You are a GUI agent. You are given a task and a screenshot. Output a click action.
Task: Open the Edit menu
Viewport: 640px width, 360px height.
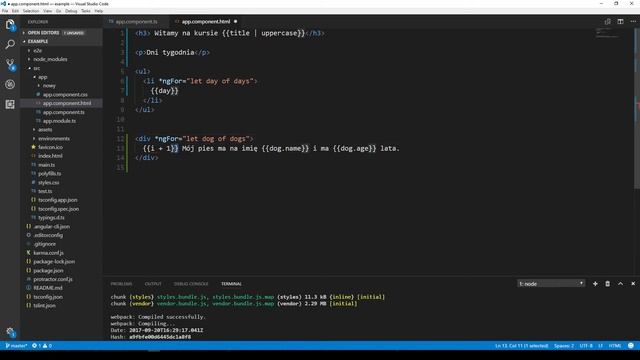tap(16, 11)
